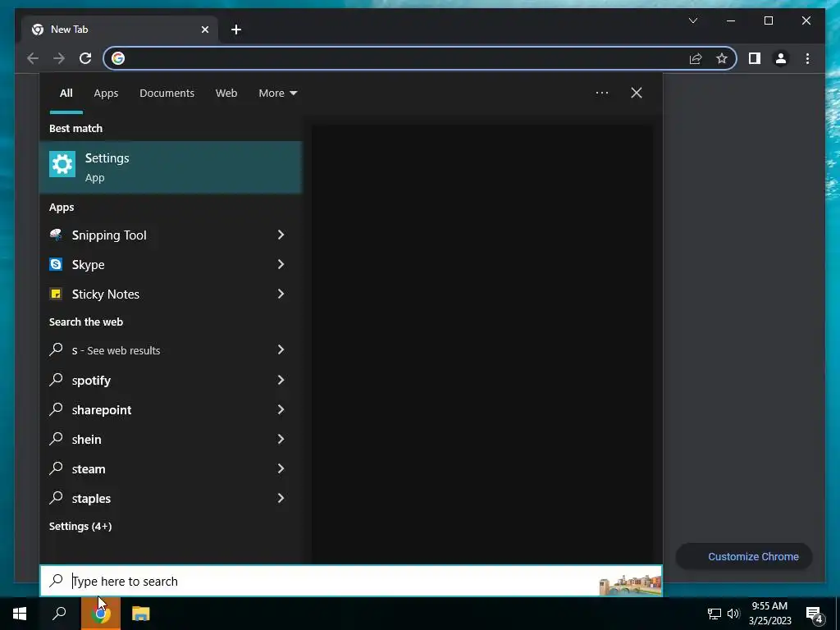Launch Skype from Apps results
This screenshot has height=630, width=840.
coord(171,265)
